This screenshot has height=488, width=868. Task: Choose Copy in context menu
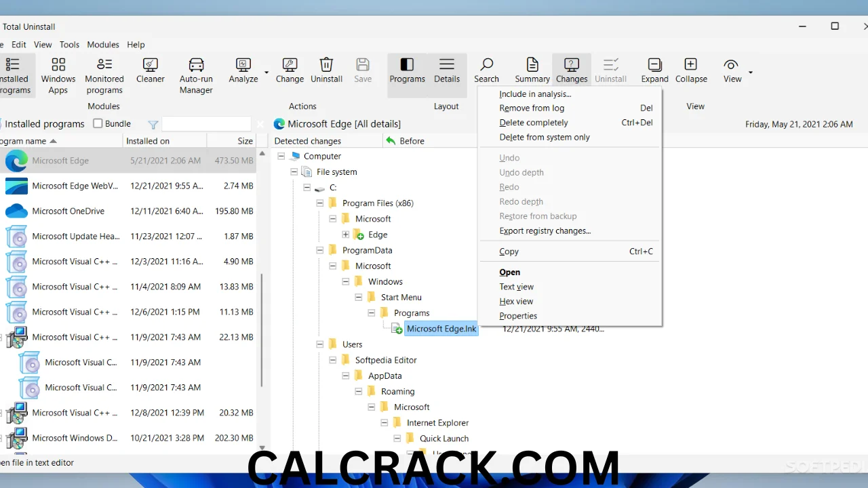tap(570, 251)
